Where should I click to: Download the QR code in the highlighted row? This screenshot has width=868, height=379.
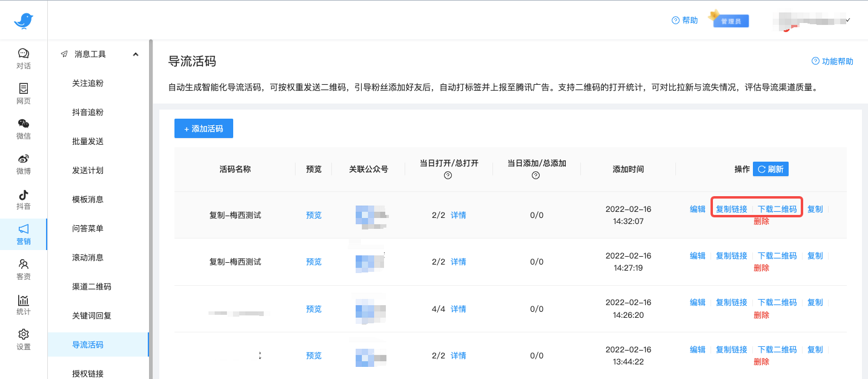click(x=777, y=208)
